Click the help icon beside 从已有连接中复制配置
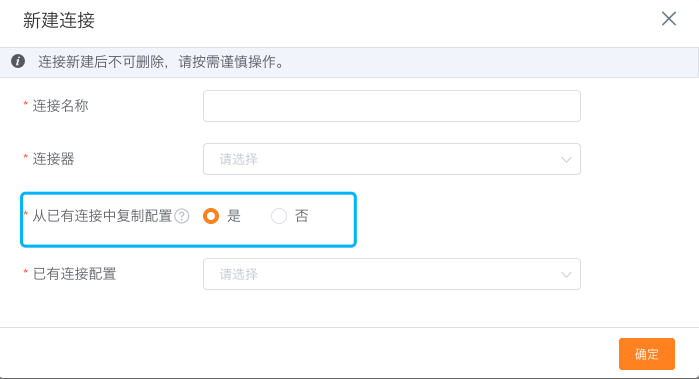The height and width of the screenshot is (379, 699). 182,216
